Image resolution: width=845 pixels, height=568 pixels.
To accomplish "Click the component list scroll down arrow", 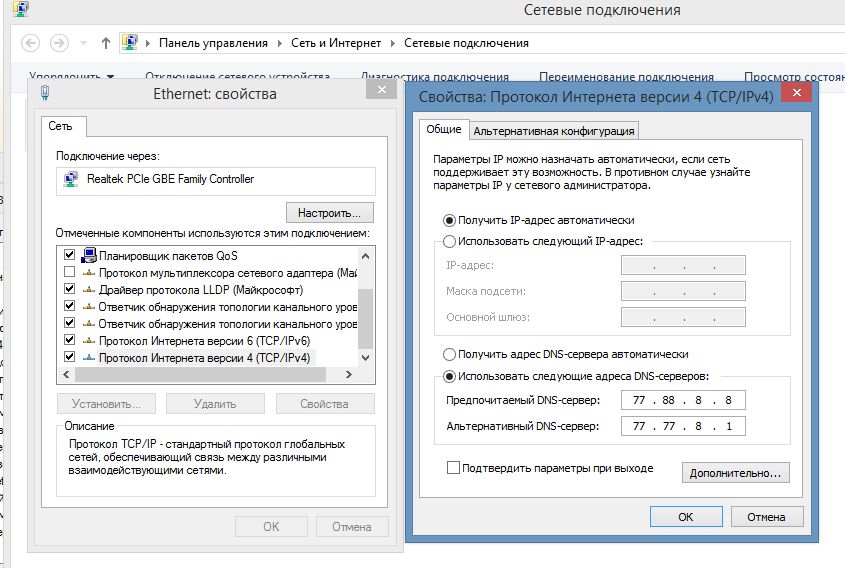I will pyautogui.click(x=365, y=358).
